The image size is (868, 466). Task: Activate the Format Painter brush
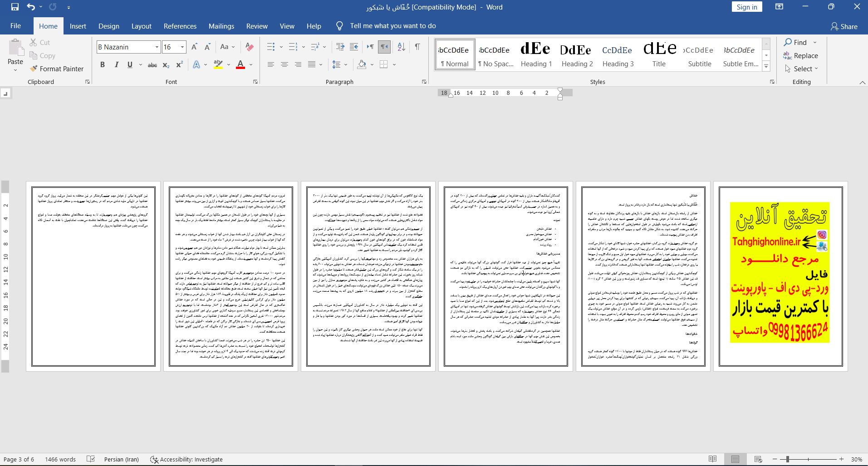57,69
